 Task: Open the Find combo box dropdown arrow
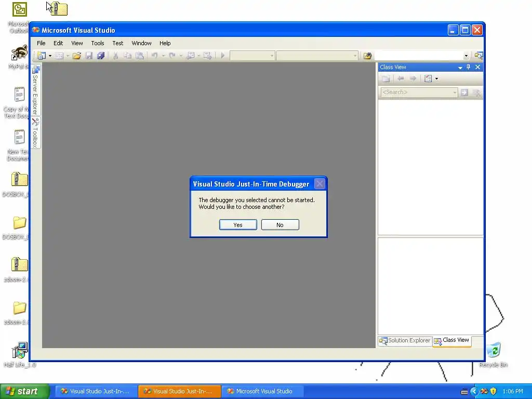point(466,56)
